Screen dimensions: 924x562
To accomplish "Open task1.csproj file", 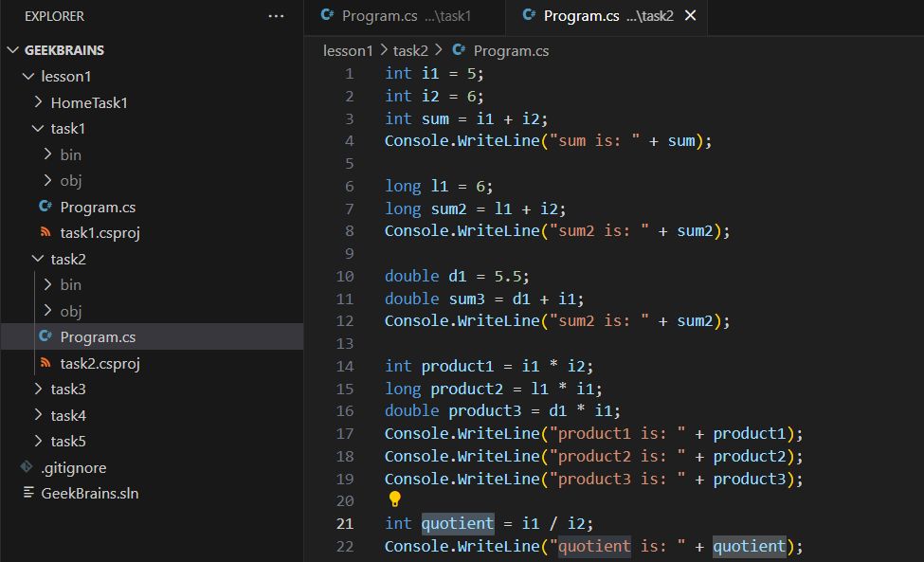I will click(x=100, y=233).
